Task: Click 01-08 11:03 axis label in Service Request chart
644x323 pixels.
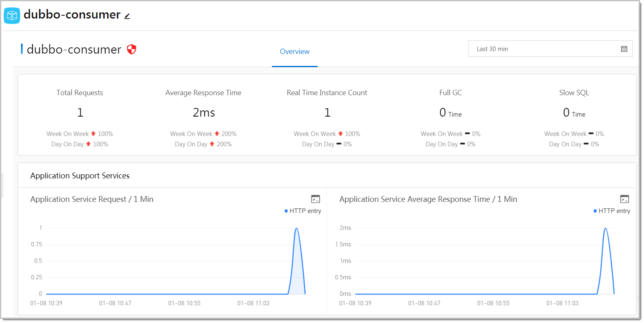Action: [x=253, y=303]
